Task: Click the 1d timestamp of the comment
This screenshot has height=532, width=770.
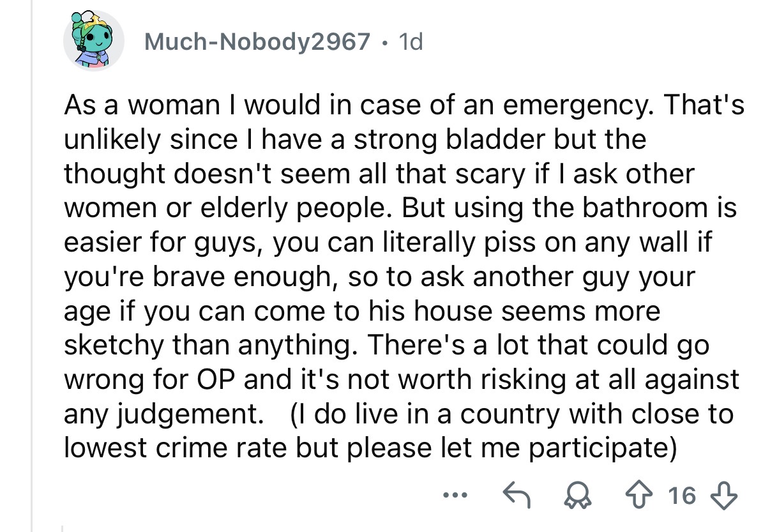Action: click(409, 42)
